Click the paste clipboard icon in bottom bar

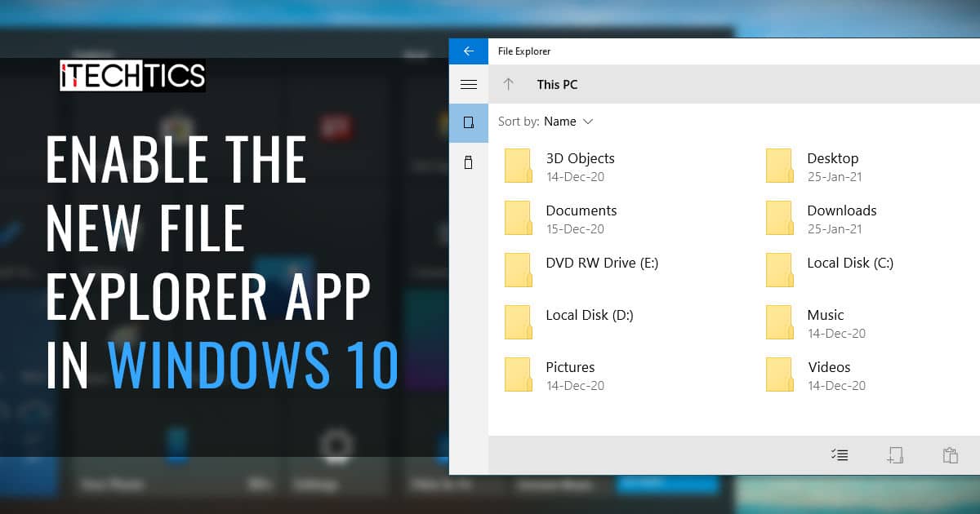[x=950, y=455]
